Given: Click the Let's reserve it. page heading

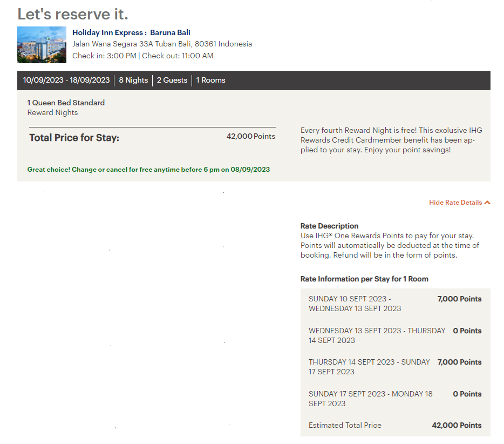Looking at the screenshot, I should tap(73, 14).
